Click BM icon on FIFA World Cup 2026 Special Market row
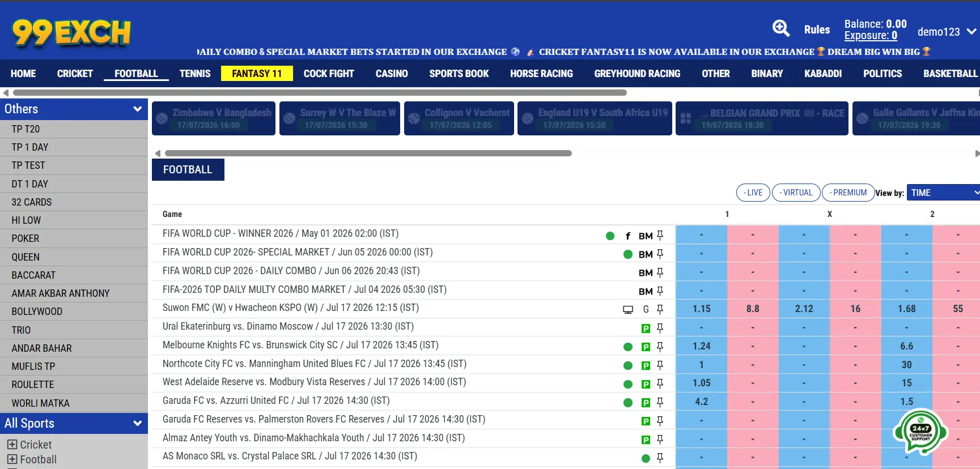 [x=646, y=254]
